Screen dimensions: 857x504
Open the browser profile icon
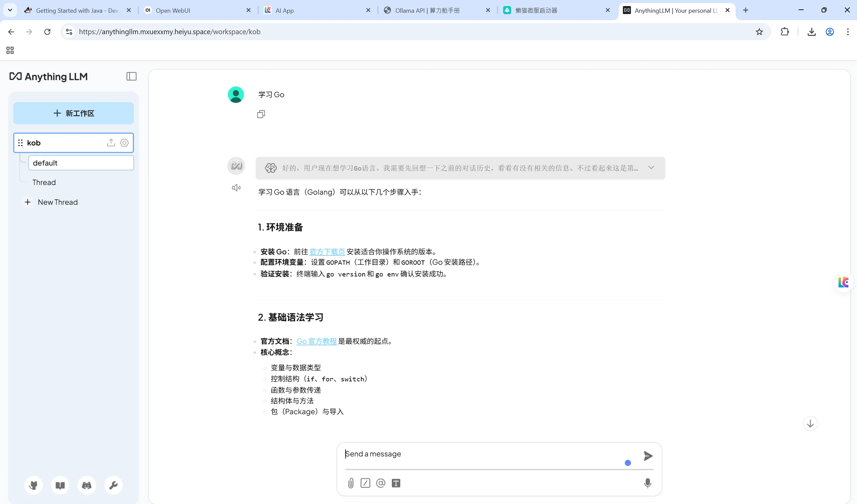point(830,31)
